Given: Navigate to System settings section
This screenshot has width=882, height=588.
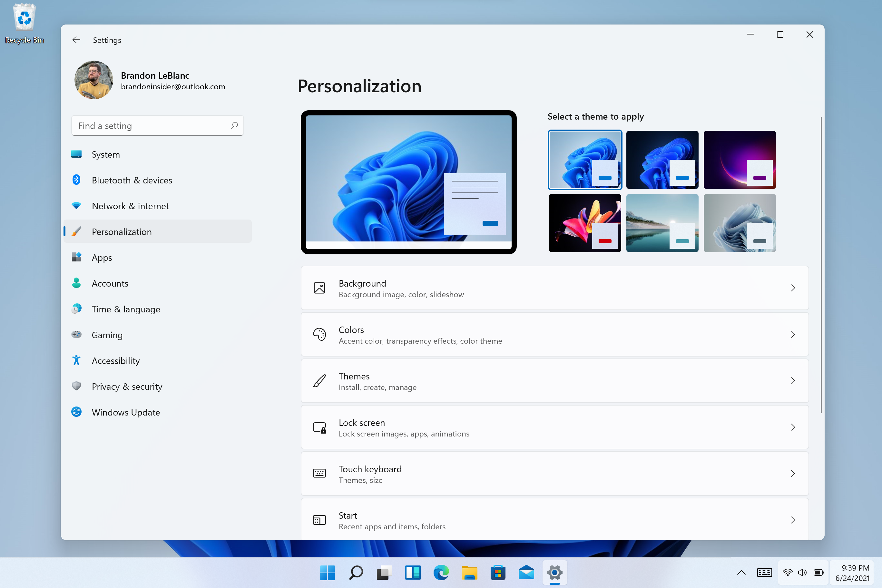Looking at the screenshot, I should pos(106,153).
